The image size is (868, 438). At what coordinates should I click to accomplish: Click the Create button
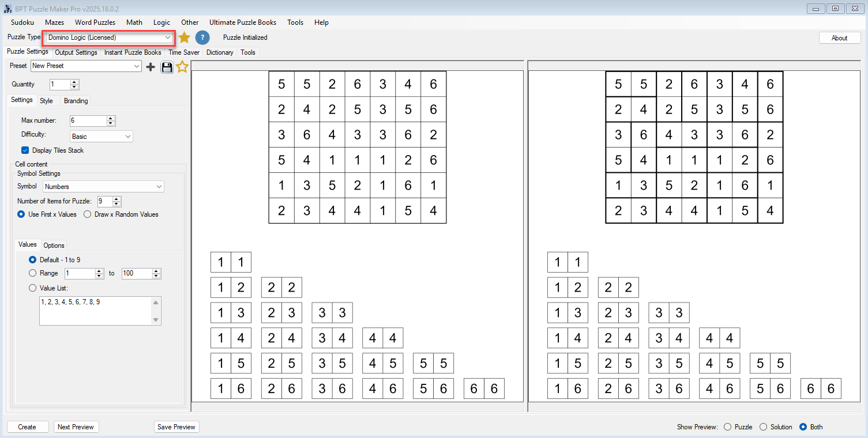pos(27,426)
